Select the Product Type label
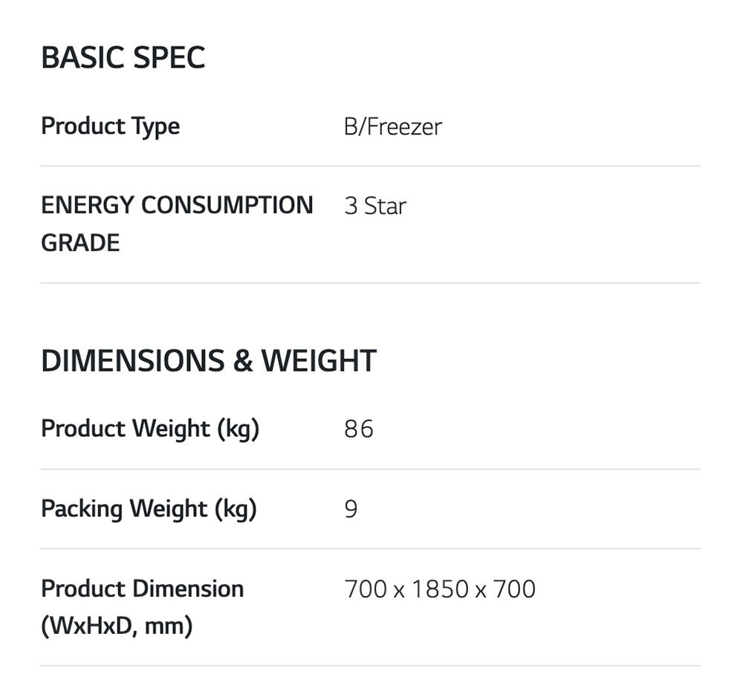 [x=110, y=126]
